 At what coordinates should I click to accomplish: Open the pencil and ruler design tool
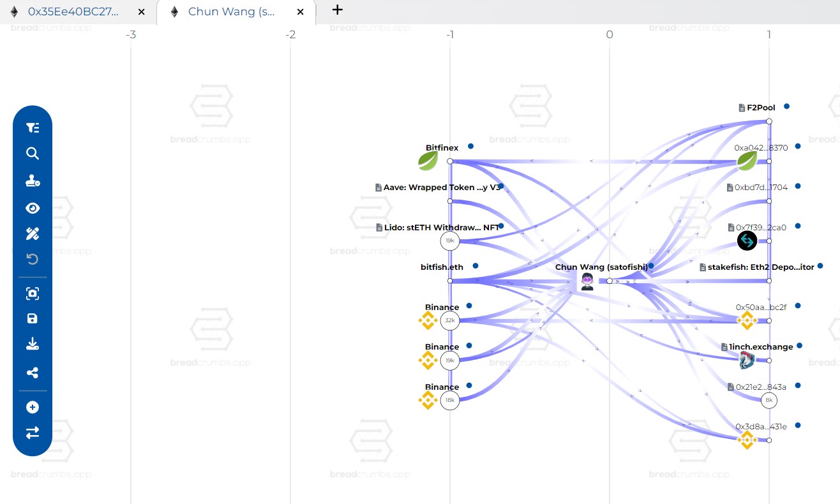coord(33,233)
